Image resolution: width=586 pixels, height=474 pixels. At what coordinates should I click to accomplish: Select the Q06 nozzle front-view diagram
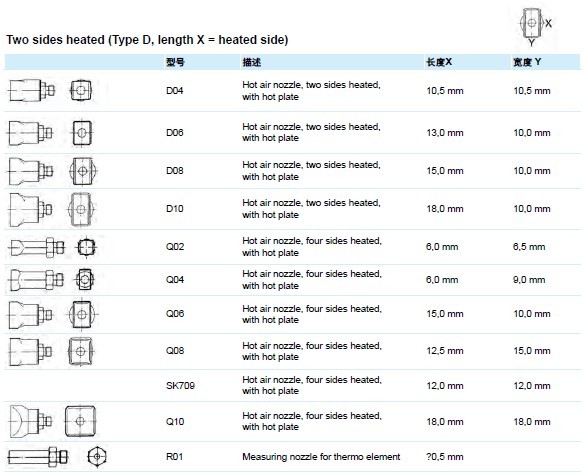[x=82, y=314]
